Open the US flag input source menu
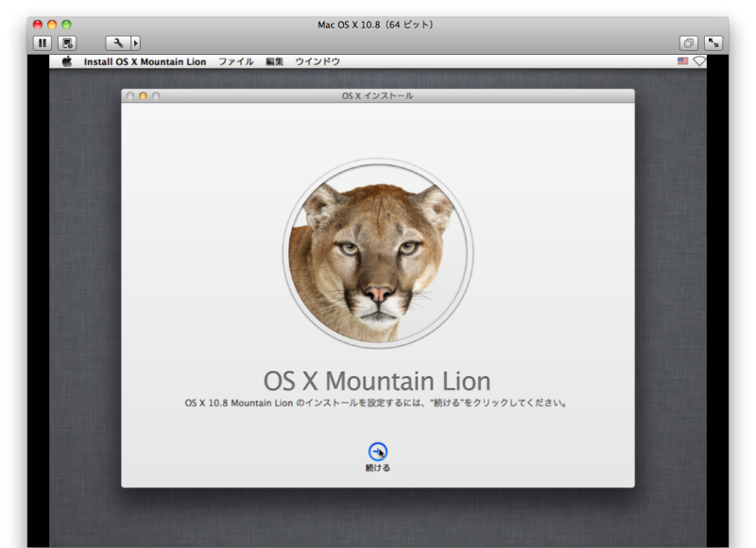 click(x=682, y=61)
